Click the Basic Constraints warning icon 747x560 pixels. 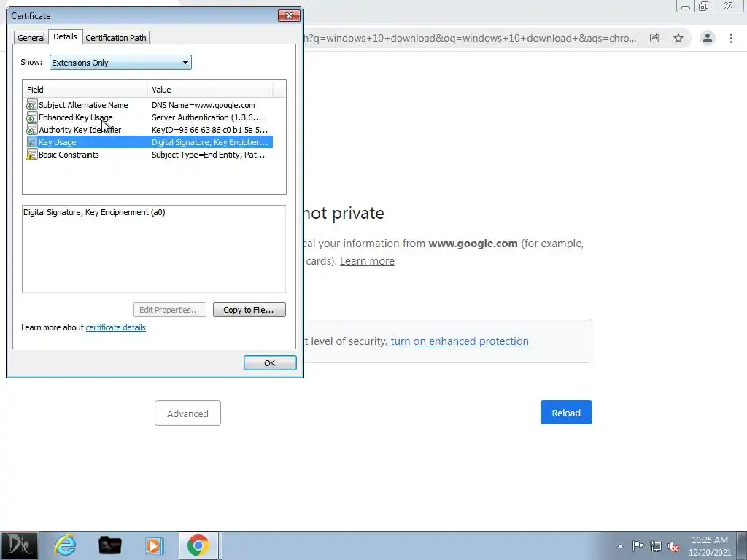tap(32, 155)
